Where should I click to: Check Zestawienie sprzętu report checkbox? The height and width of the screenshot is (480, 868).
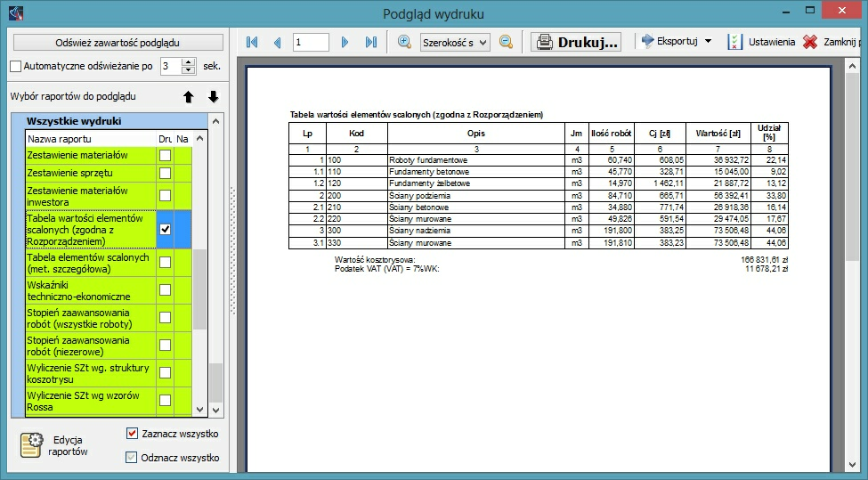pyautogui.click(x=165, y=174)
